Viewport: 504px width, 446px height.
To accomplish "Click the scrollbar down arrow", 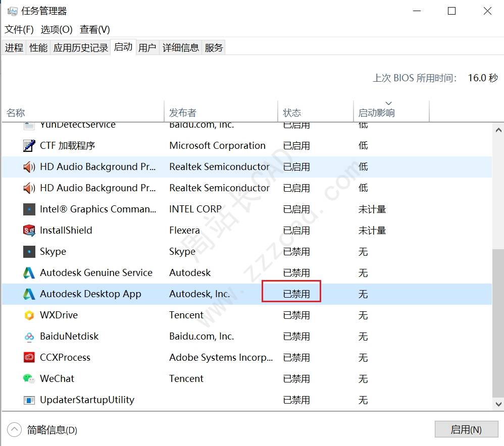I will tap(498, 404).
